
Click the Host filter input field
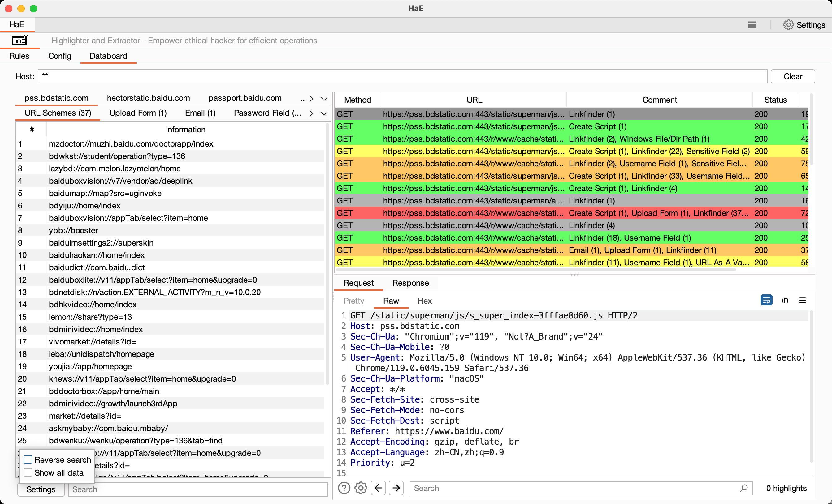tap(402, 76)
